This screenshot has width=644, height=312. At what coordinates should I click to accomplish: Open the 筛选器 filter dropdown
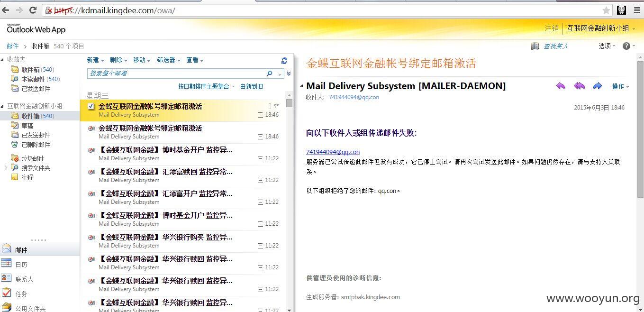pyautogui.click(x=168, y=60)
